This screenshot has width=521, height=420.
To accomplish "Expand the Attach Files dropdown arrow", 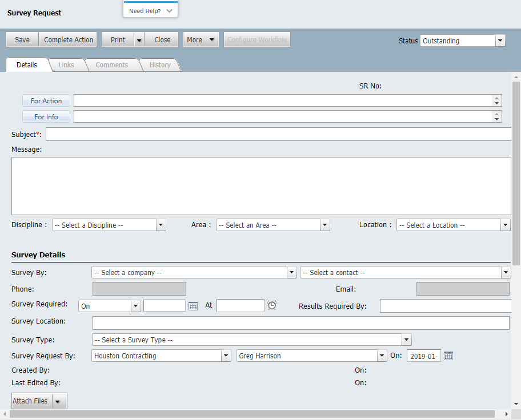I will point(58,401).
